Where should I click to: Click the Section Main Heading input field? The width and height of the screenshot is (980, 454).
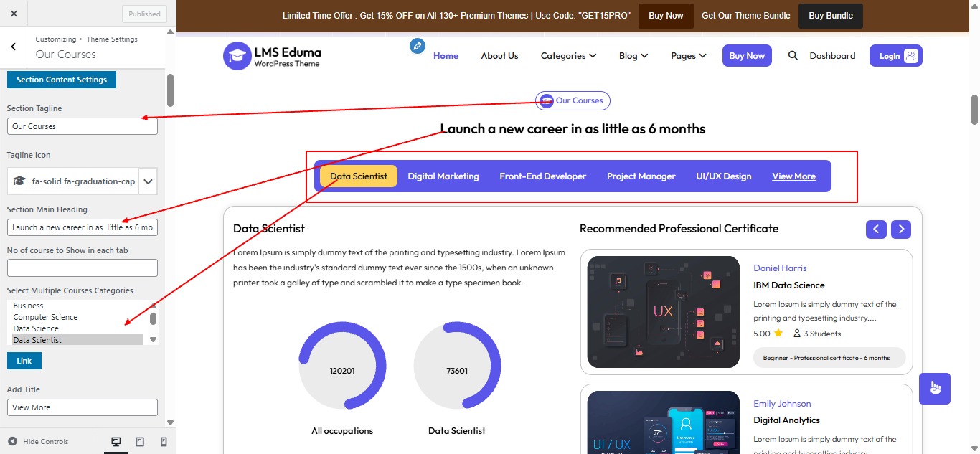[82, 227]
